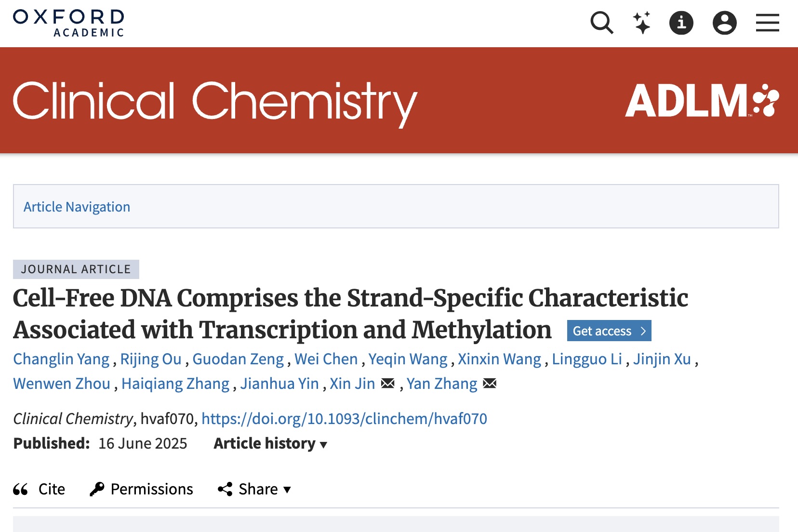Screen dimensions: 798x532
Task: Expand the Article Navigation bar
Action: [396, 206]
